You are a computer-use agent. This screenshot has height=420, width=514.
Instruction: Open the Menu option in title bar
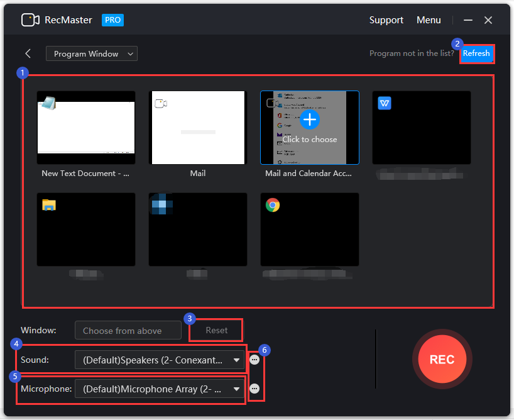(x=429, y=20)
